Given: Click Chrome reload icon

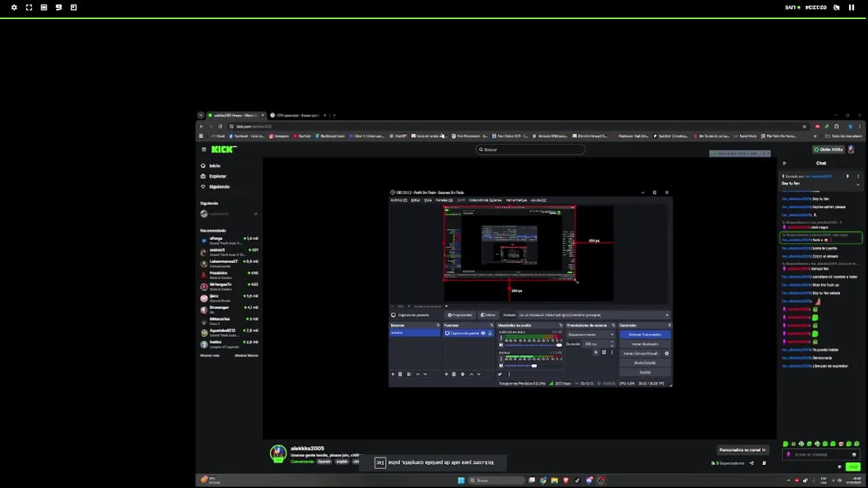Looking at the screenshot, I should (x=220, y=126).
